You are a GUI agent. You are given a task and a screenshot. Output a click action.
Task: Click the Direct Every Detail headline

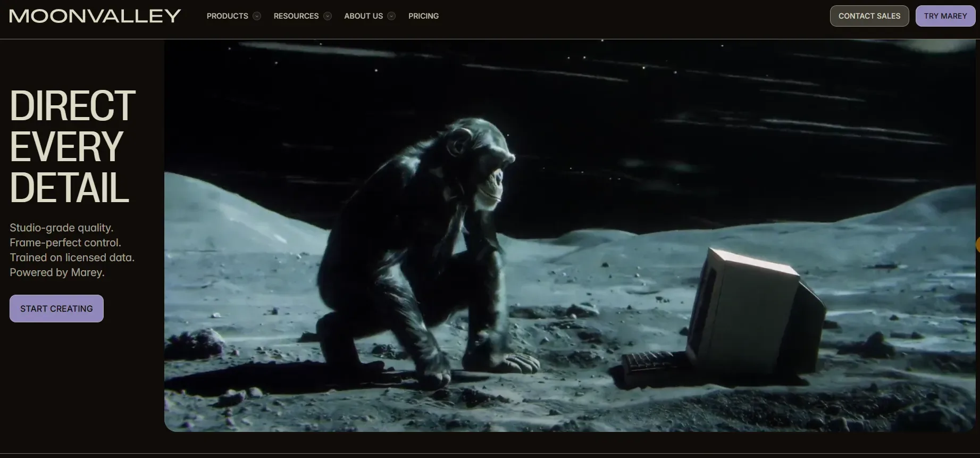pos(72,146)
